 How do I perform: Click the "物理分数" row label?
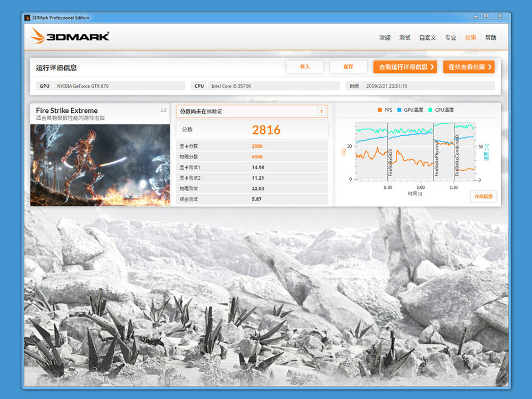[x=189, y=157]
